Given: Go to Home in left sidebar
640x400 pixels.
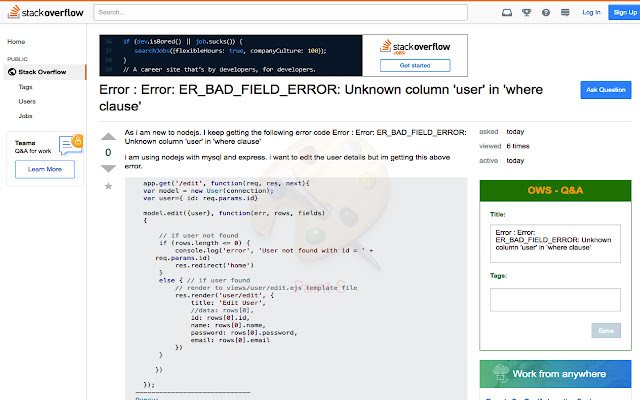Looking at the screenshot, I should (x=17, y=42).
